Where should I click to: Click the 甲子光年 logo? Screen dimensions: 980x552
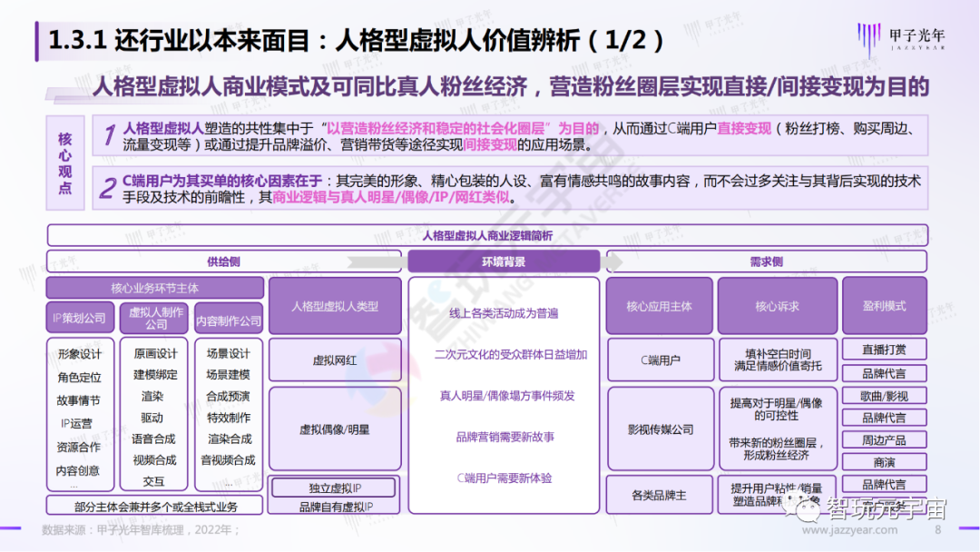point(901,37)
